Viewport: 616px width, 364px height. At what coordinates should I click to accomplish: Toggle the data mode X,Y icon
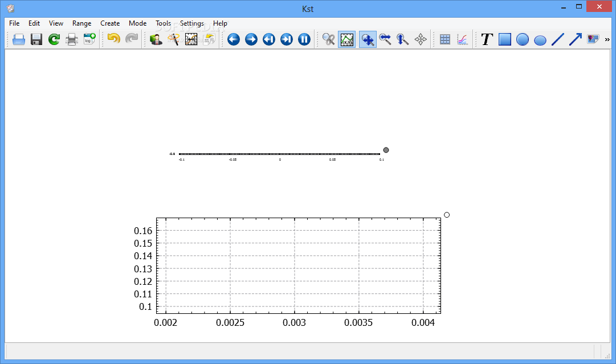coord(347,39)
